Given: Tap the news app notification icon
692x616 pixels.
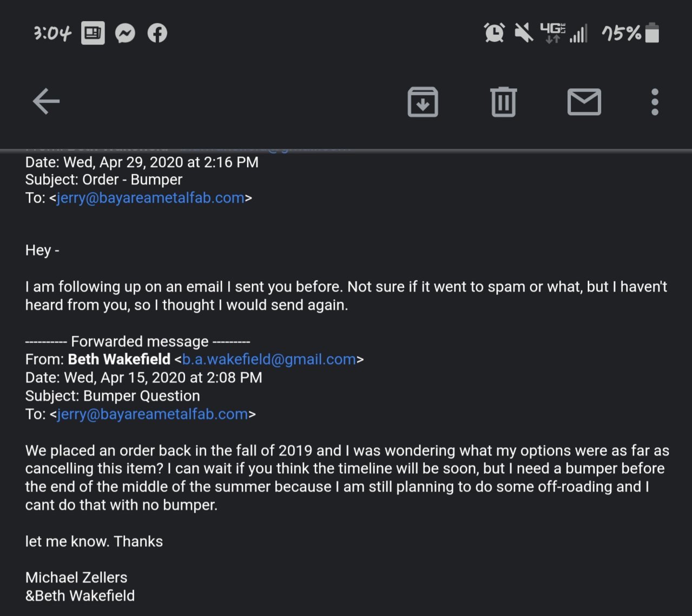Looking at the screenshot, I should pyautogui.click(x=93, y=34).
